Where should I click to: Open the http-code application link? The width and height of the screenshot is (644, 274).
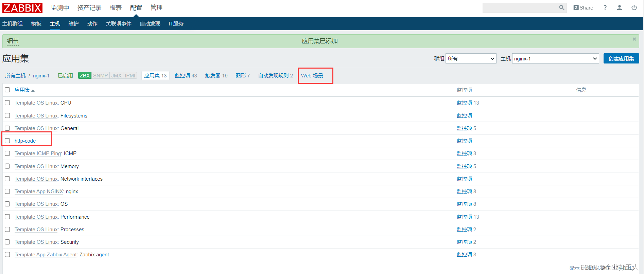[x=25, y=141]
